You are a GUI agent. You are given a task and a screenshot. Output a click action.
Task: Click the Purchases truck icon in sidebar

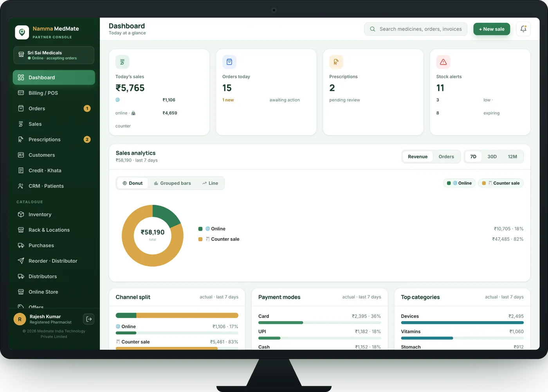(x=21, y=246)
